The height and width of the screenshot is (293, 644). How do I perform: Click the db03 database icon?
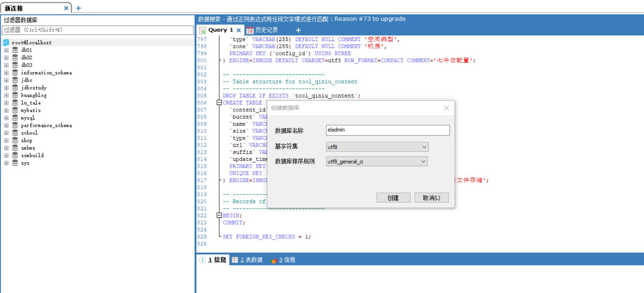pos(15,65)
